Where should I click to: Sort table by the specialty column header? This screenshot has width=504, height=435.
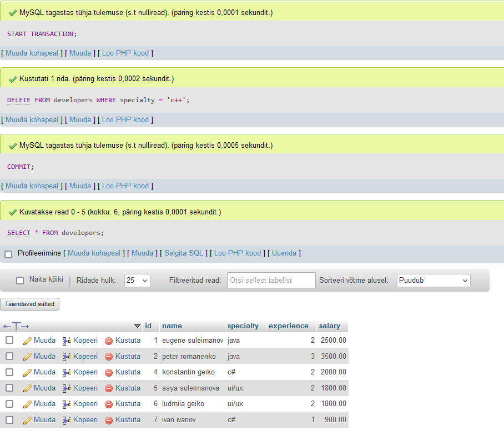click(x=243, y=326)
